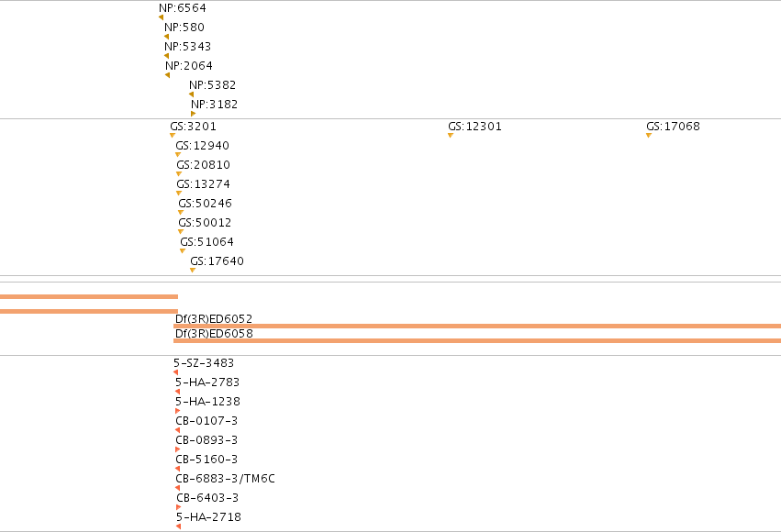The width and height of the screenshot is (781, 532).
Task: Click the CB-6883-3/TM6C insertion marker arrow
Action: point(178,488)
